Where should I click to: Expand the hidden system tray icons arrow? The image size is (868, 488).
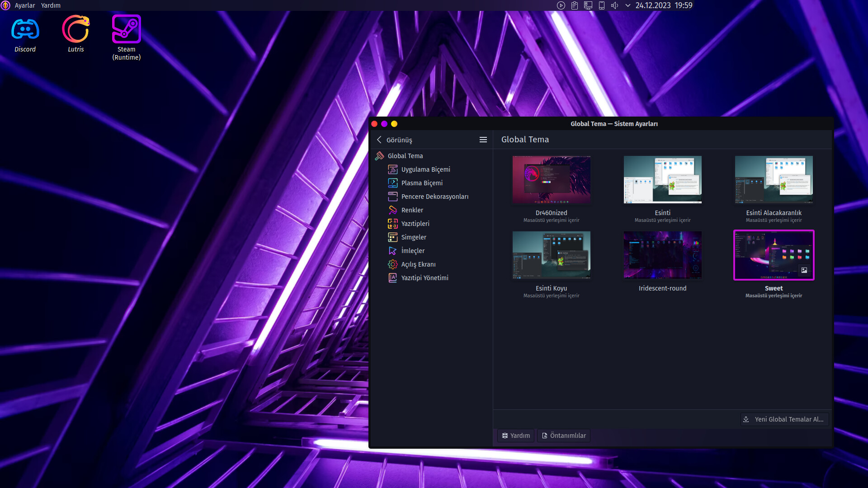pos(627,5)
